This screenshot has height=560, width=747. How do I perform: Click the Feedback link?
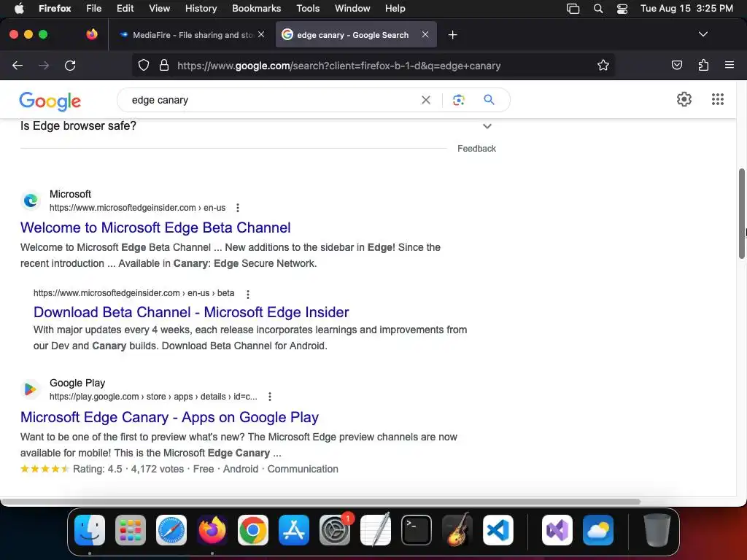coord(476,149)
